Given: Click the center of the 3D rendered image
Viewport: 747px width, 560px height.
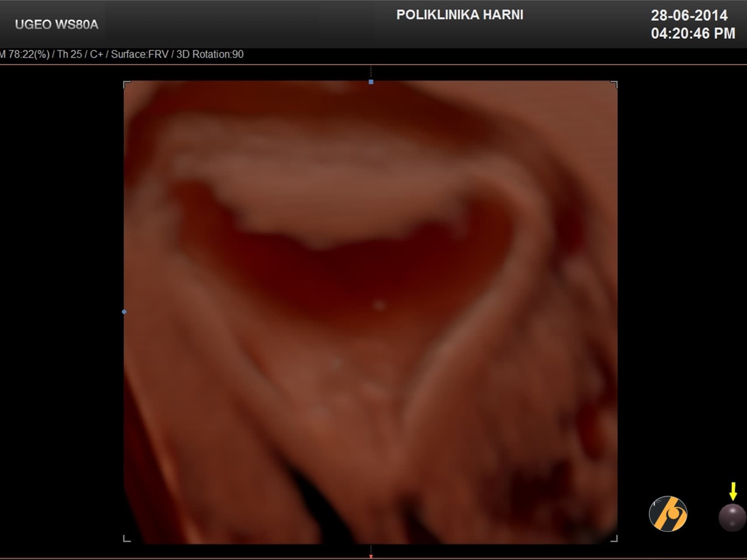Looking at the screenshot, I should pos(371,312).
